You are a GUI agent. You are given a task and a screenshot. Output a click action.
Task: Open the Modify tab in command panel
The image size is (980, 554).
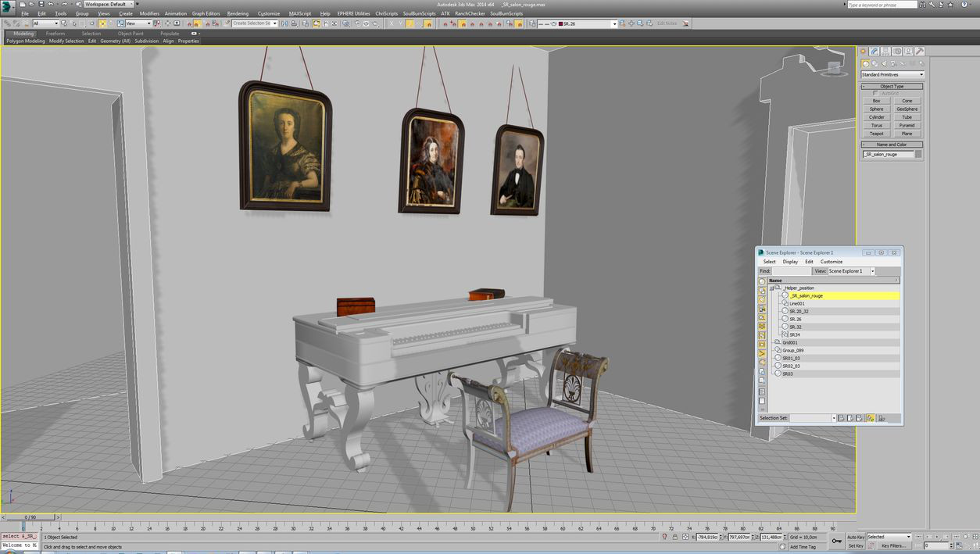coord(875,52)
